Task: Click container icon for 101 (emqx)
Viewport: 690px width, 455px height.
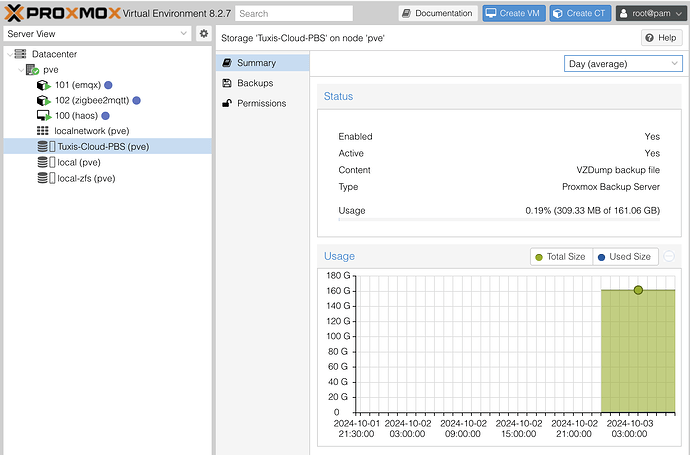Action: (x=44, y=85)
